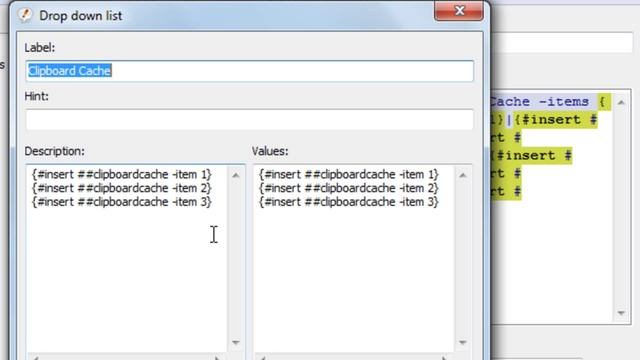
Task: Click Description scroll down arrow
Action: pos(236,342)
